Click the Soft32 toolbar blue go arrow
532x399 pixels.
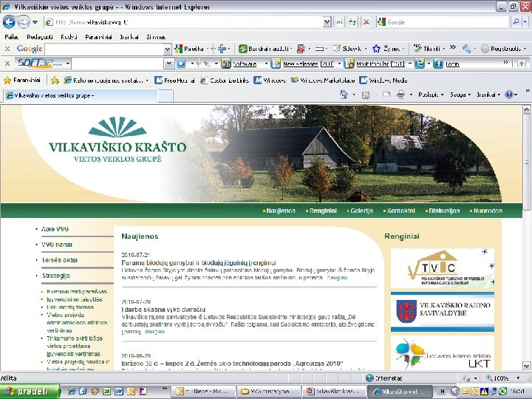point(181,64)
